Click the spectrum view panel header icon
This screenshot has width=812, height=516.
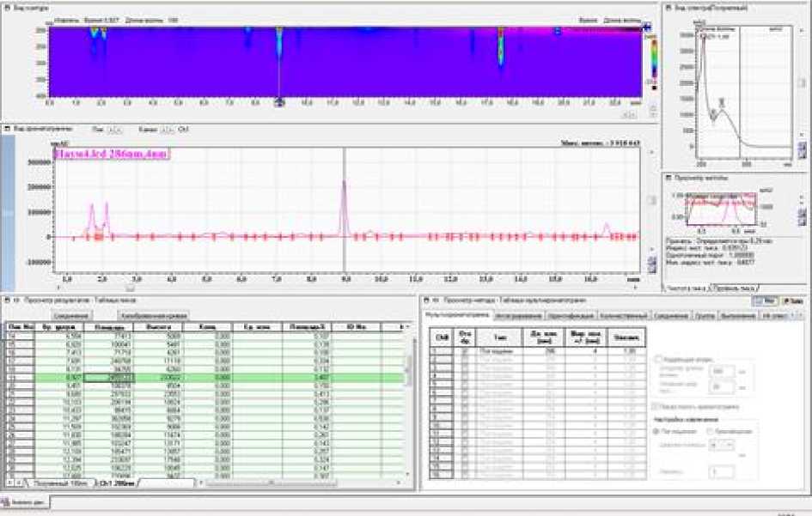click(669, 8)
